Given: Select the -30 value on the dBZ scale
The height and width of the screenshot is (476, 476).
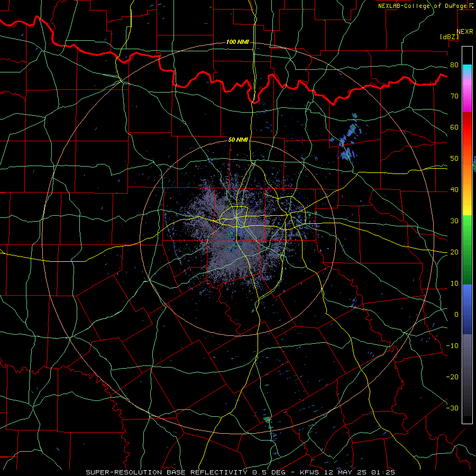Looking at the screenshot, I should click(452, 408).
